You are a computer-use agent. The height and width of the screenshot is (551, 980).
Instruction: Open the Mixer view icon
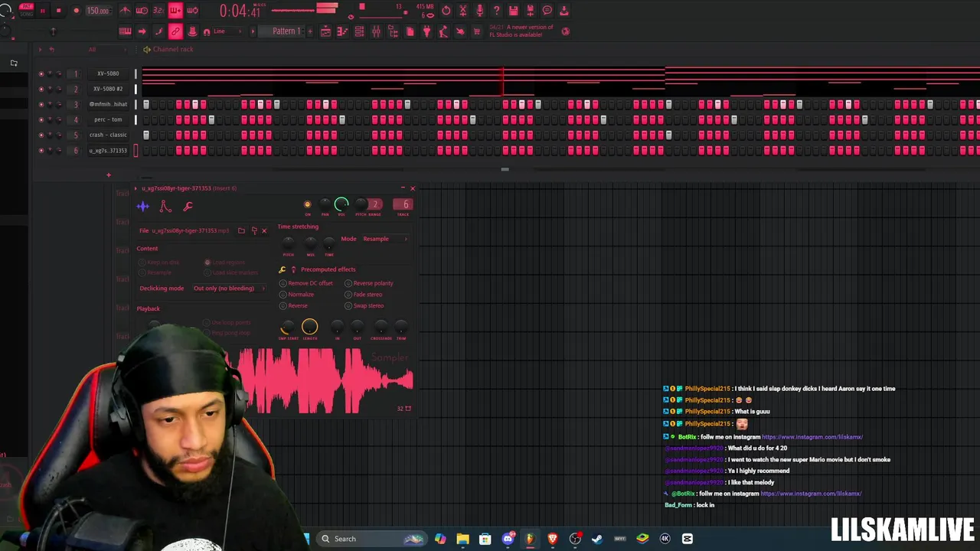[376, 31]
